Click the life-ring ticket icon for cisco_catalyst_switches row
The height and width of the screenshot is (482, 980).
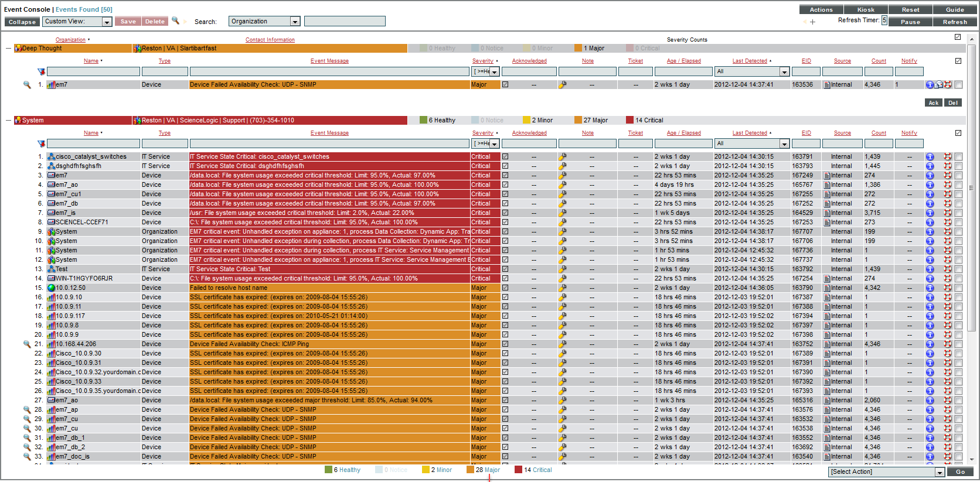point(948,156)
